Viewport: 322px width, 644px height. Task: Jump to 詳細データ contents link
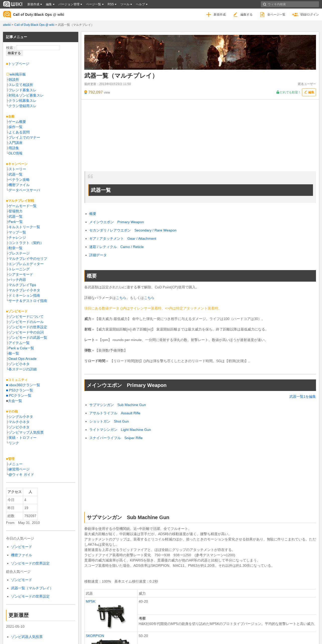pyautogui.click(x=98, y=255)
